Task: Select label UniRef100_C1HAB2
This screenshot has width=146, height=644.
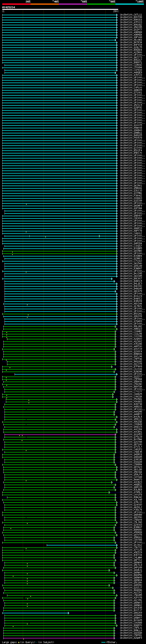Action: tap(131, 331)
